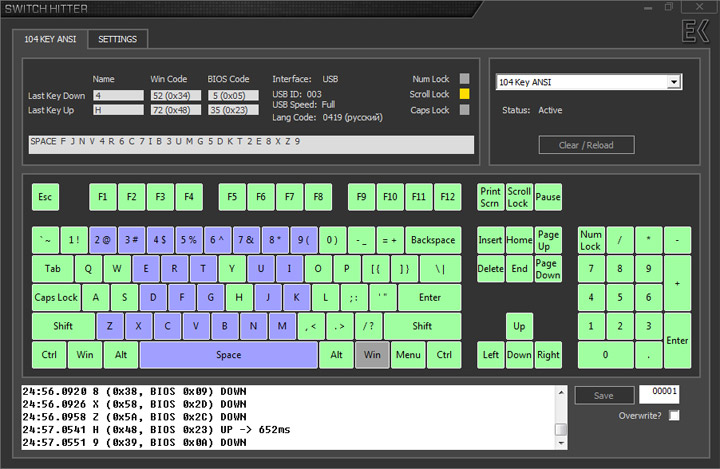Click the backtick tilde key tile
Screen dimensions: 720x469
[x=45, y=240]
